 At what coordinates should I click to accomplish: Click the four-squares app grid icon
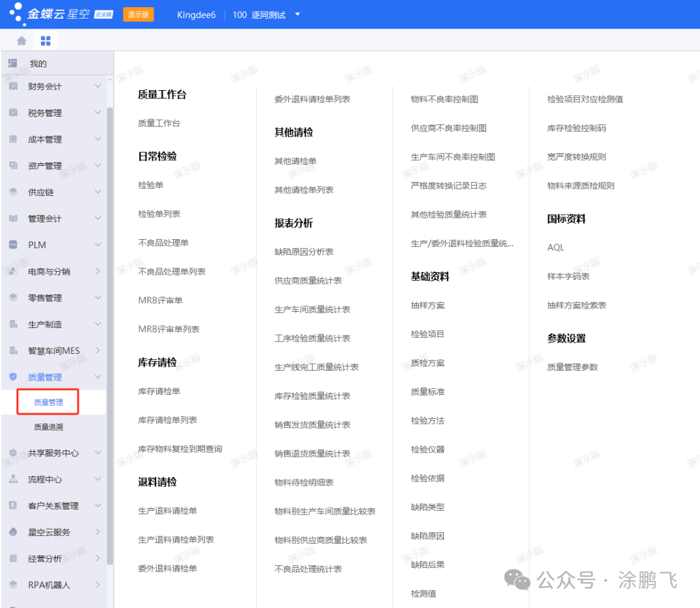(45, 41)
